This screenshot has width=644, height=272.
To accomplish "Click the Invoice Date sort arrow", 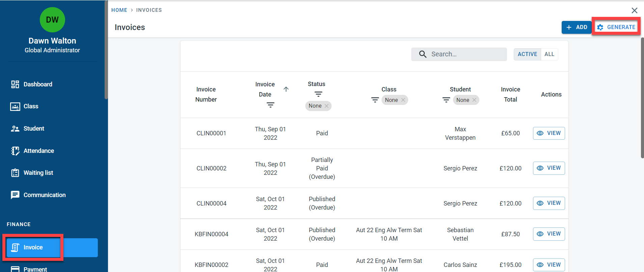I will coord(286,89).
